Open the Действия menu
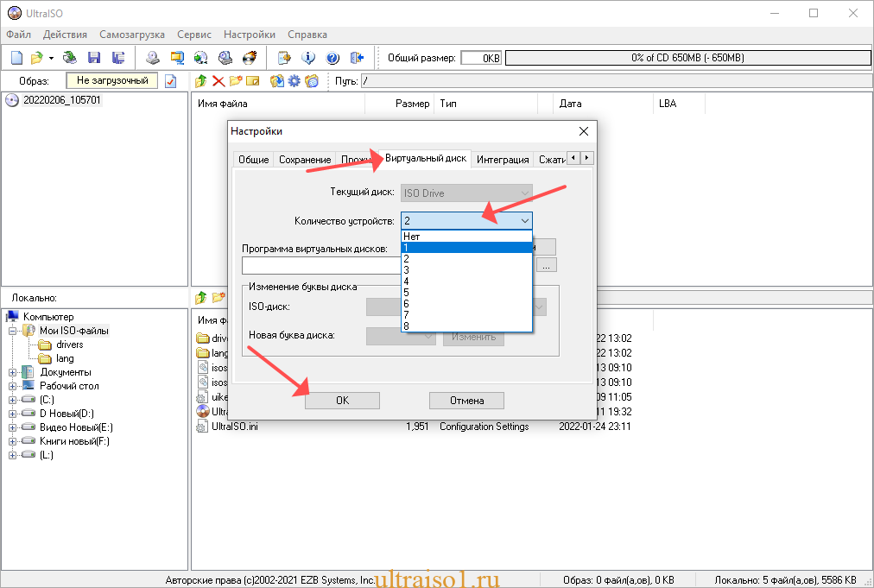Image resolution: width=874 pixels, height=588 pixels. pos(66,35)
